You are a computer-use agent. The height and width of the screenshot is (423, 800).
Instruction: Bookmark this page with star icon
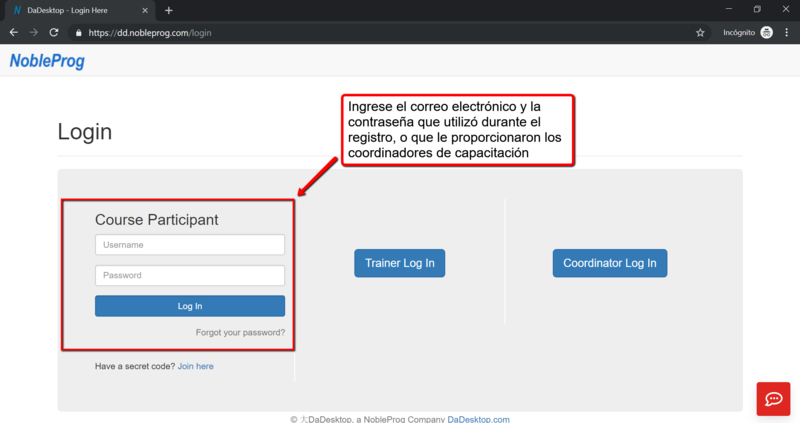coord(700,32)
